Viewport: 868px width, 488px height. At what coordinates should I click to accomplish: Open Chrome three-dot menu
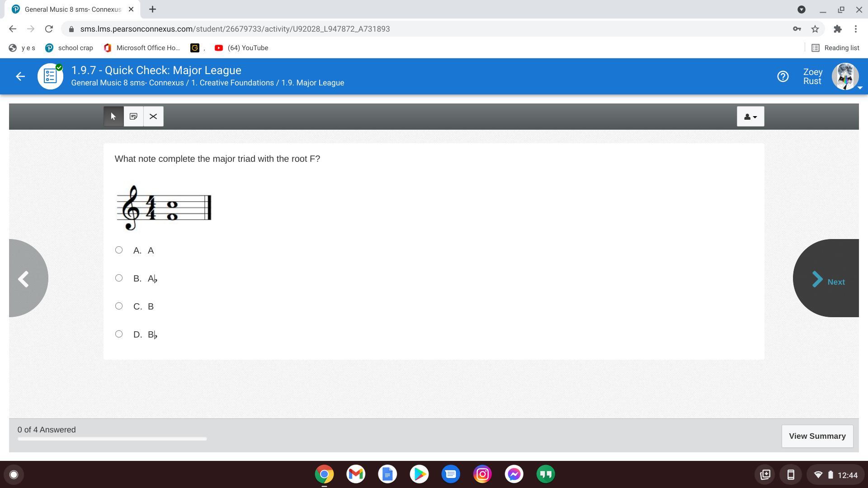coord(855,29)
